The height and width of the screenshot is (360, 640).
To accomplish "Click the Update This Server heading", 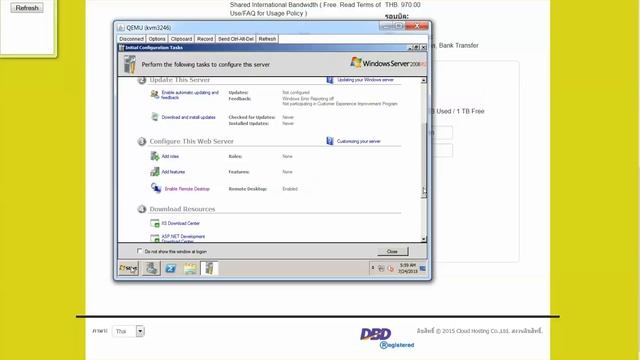I will [180, 80].
